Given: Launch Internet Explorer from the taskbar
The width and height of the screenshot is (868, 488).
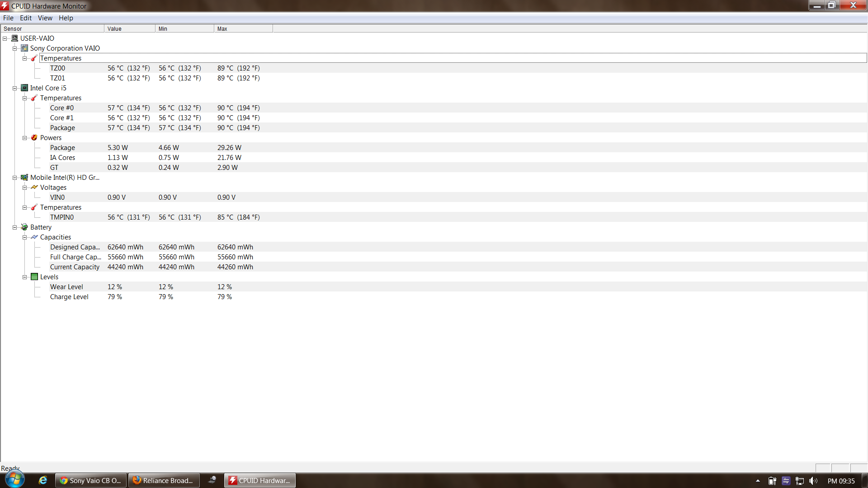Looking at the screenshot, I should (x=43, y=480).
